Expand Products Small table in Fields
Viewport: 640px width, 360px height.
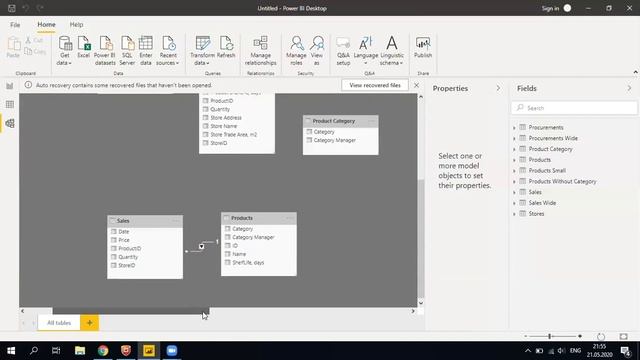click(x=514, y=171)
